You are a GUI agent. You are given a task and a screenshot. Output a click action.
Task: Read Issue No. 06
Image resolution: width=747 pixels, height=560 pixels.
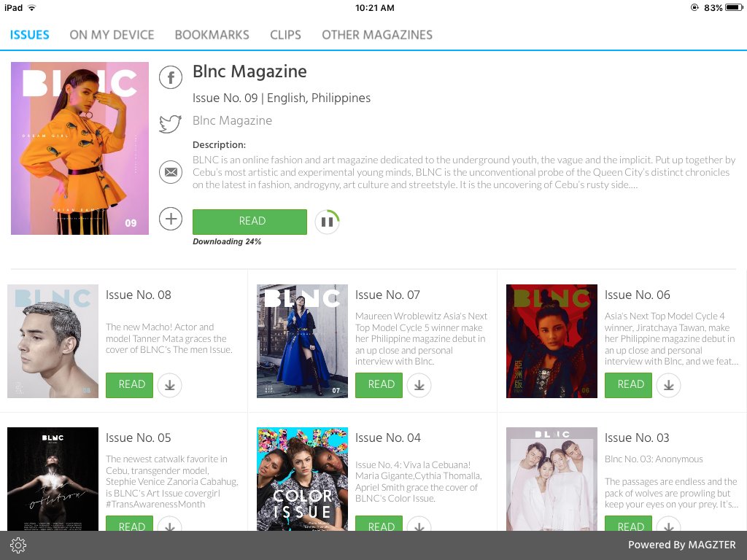pos(628,385)
